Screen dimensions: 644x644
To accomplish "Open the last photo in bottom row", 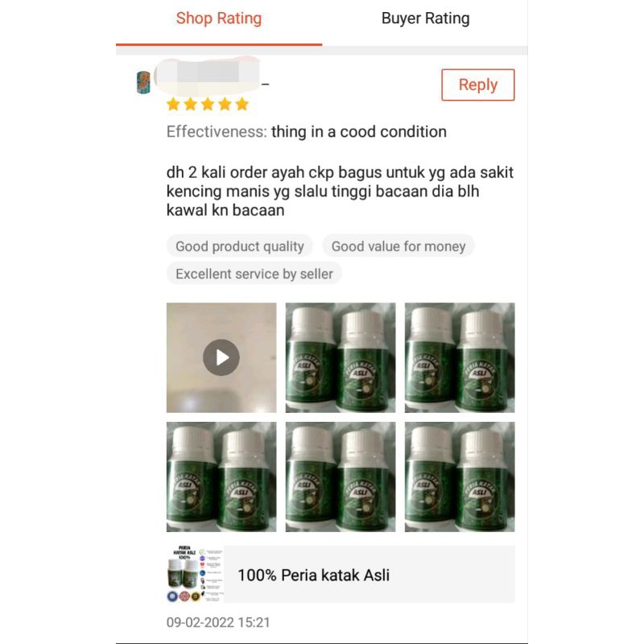I will [x=460, y=477].
